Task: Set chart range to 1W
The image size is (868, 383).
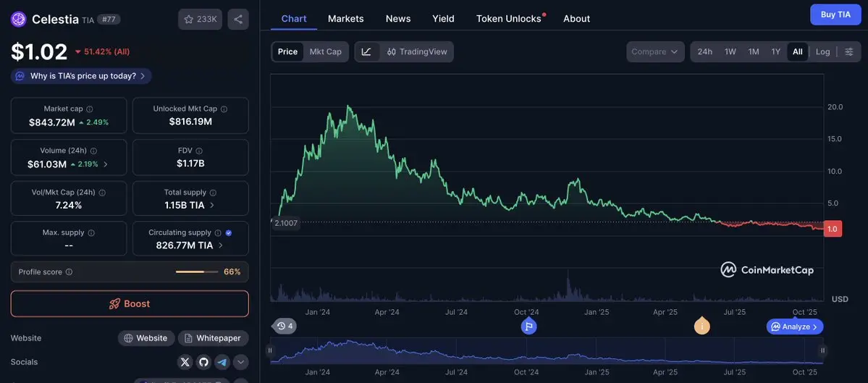Action: coord(730,51)
